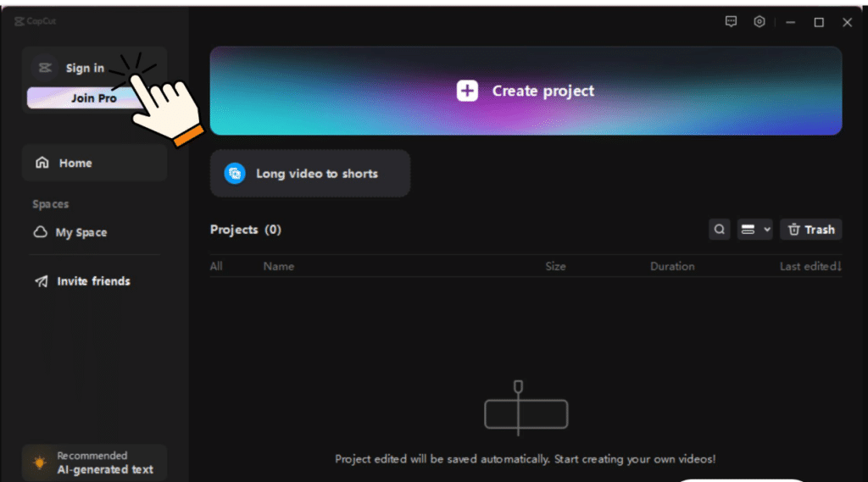868x482 pixels.
Task: Sort projects by the Duration column
Action: coord(672,266)
